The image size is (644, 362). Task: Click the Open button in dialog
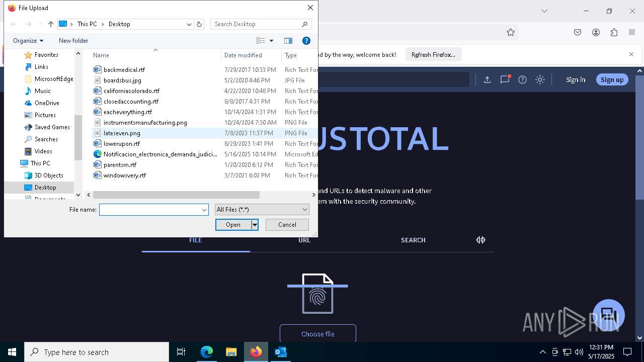tap(233, 225)
